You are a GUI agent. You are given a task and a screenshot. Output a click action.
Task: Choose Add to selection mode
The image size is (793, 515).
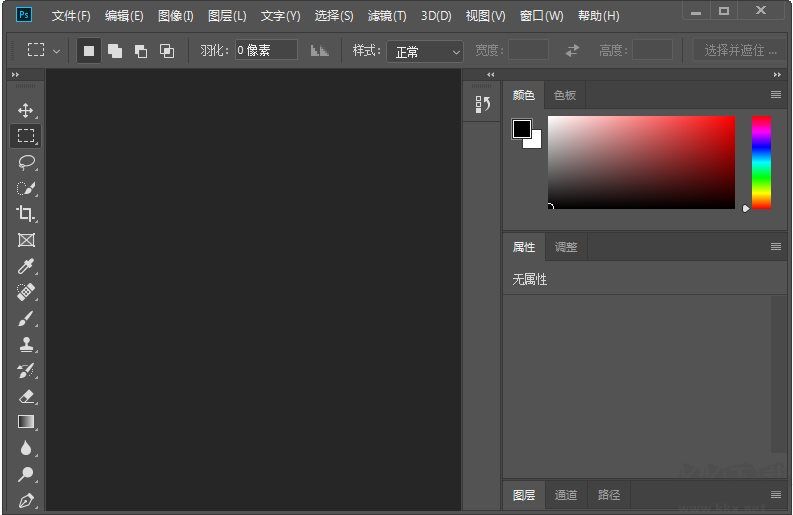(115, 51)
